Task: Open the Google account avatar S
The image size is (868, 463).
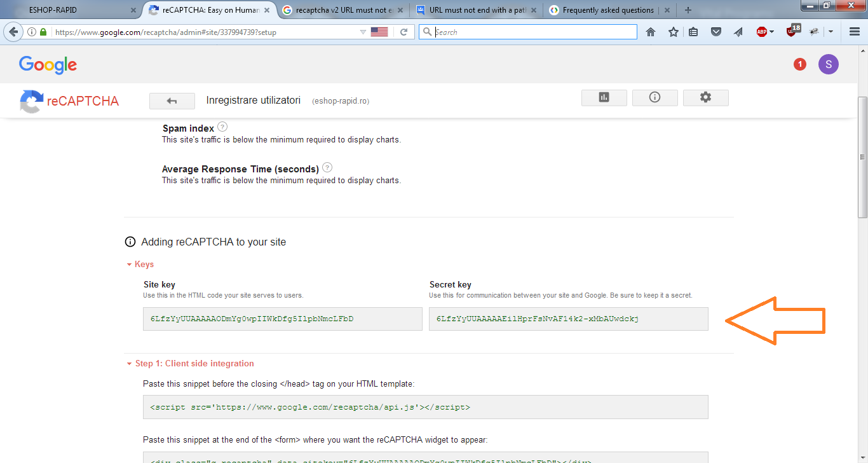Action: coord(829,64)
